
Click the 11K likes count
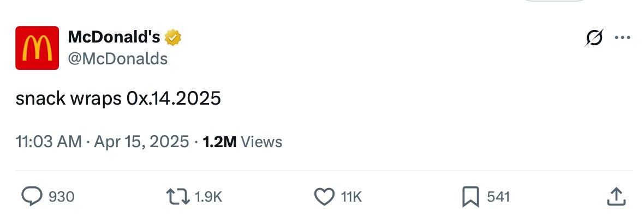351,197
